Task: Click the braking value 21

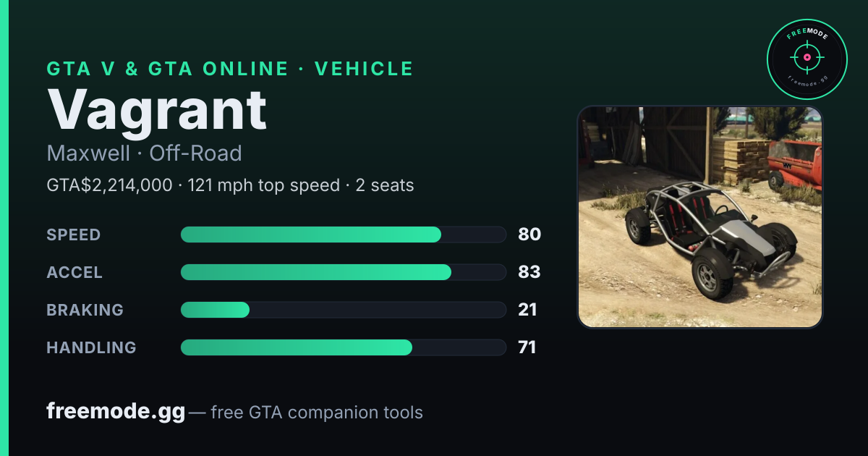Action: pos(528,310)
